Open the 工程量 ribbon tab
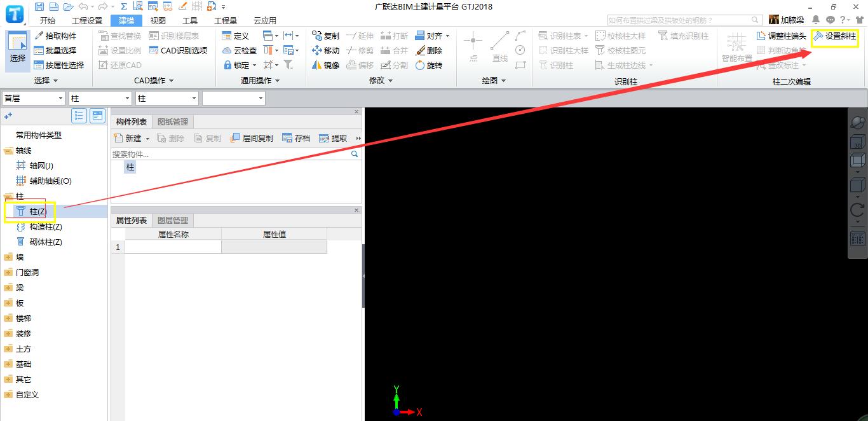 click(226, 20)
